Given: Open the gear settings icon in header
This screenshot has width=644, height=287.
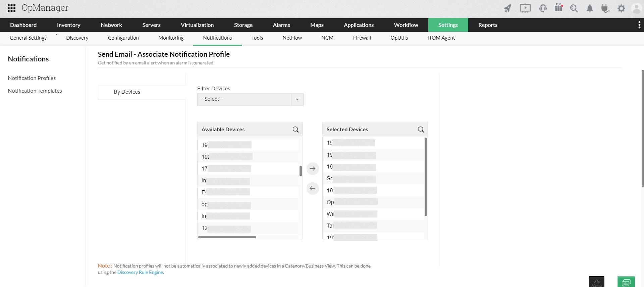Looking at the screenshot, I should (x=621, y=8).
